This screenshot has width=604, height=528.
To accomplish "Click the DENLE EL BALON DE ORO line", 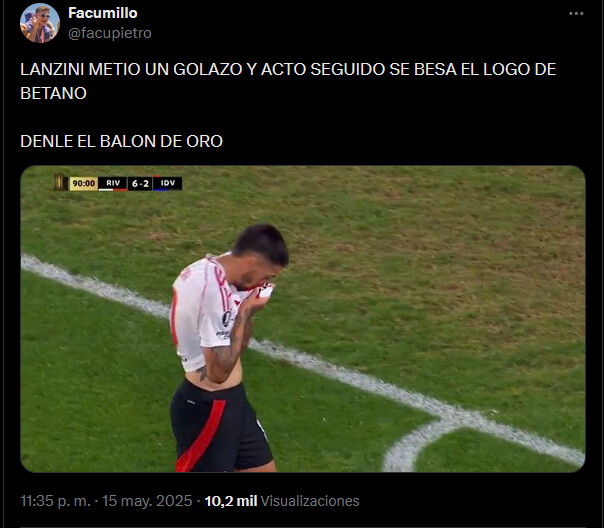I will click(x=121, y=141).
